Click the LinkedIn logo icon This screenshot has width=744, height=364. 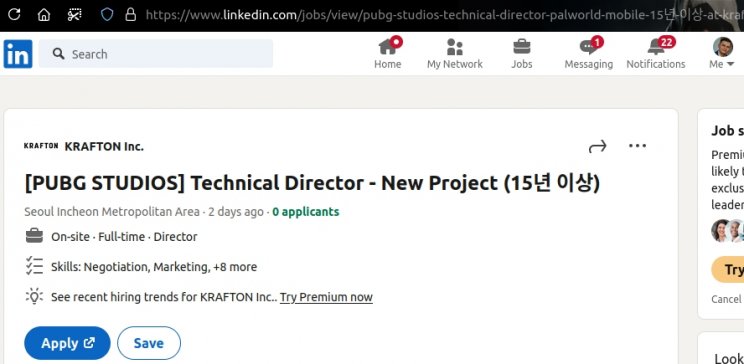[18, 54]
